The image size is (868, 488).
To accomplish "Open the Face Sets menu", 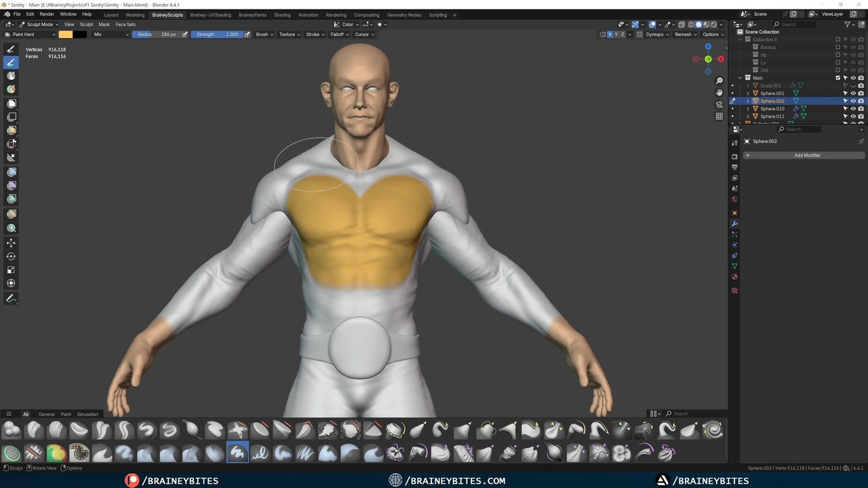I will coord(125,24).
